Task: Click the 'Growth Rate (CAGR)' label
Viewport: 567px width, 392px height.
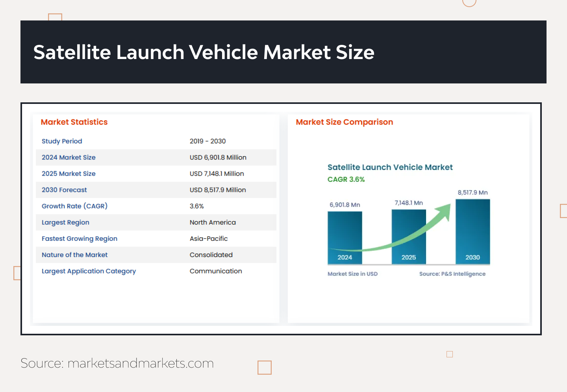Action: click(x=74, y=206)
